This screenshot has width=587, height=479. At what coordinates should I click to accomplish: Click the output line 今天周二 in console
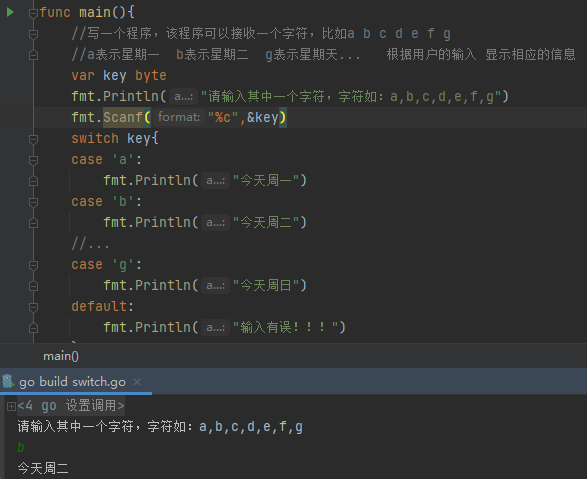pos(43,468)
